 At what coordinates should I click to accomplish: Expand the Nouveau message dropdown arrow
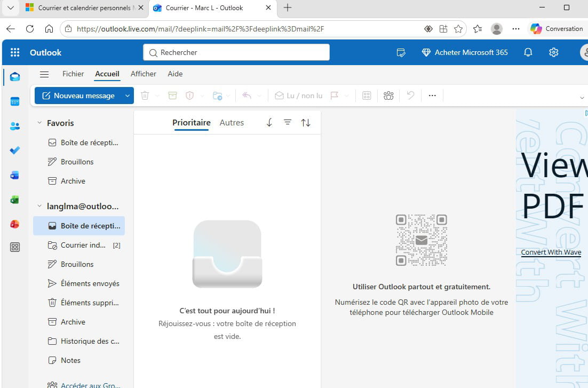pos(128,96)
